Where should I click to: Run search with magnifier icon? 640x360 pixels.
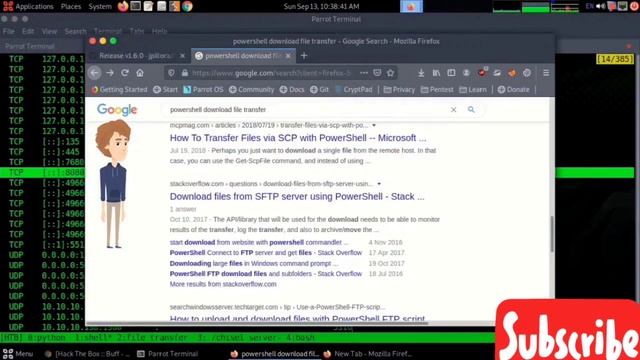tap(471, 109)
